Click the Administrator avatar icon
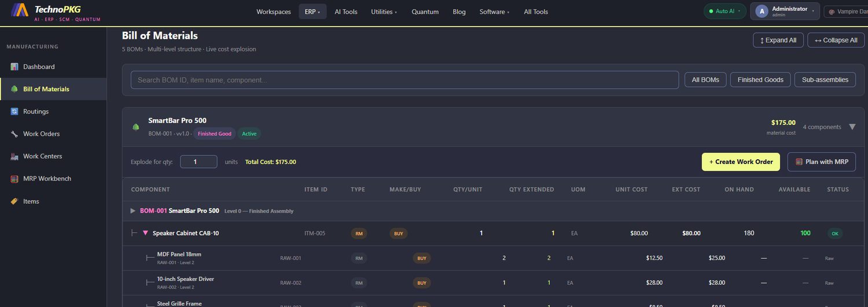This screenshot has height=307, width=868. pyautogui.click(x=762, y=11)
